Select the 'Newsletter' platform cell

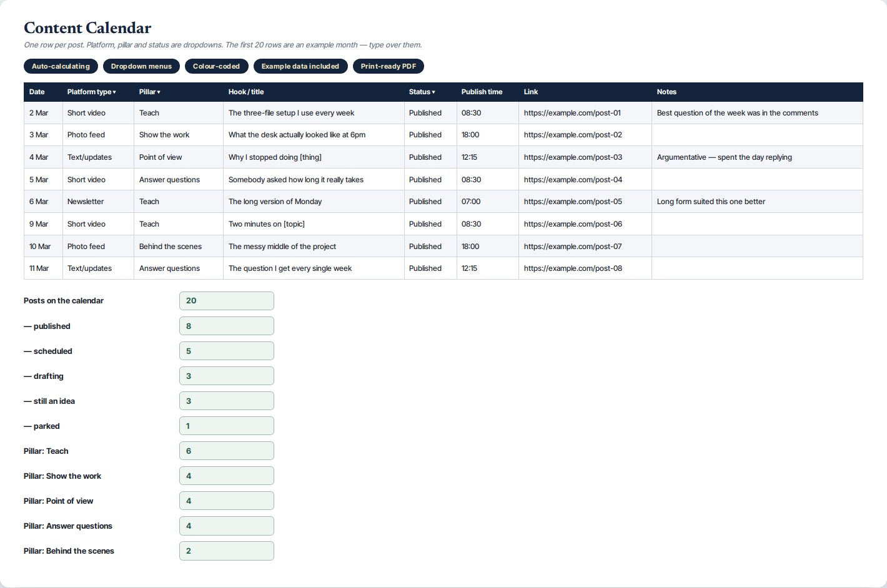click(98, 202)
